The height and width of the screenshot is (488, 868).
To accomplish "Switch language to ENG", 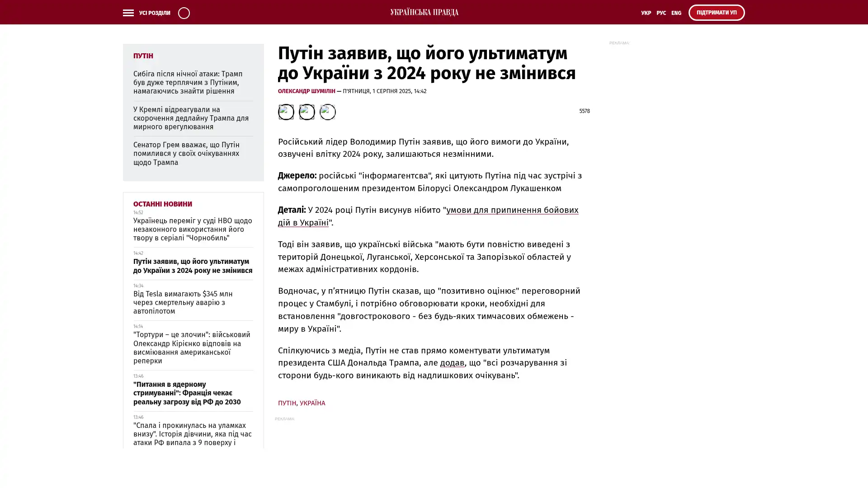I will [676, 13].
